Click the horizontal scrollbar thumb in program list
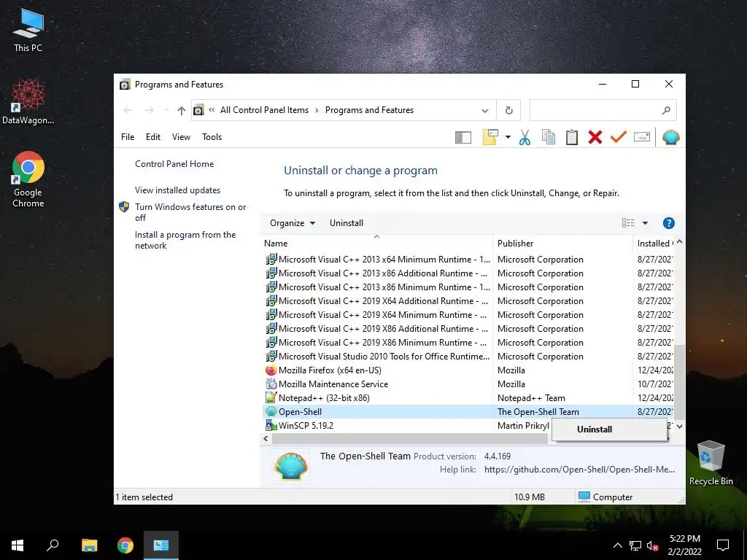The height and width of the screenshot is (560, 747). click(x=410, y=438)
